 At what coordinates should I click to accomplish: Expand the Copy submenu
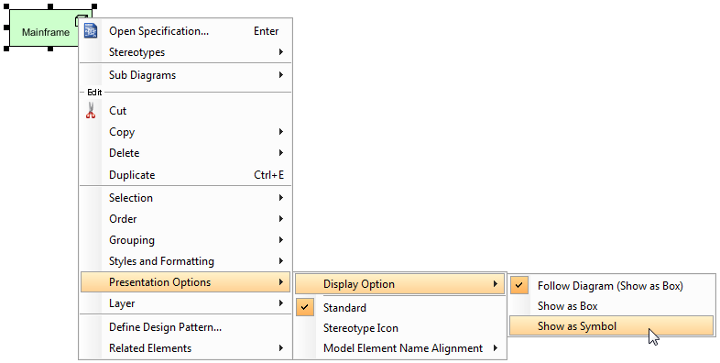[186, 132]
